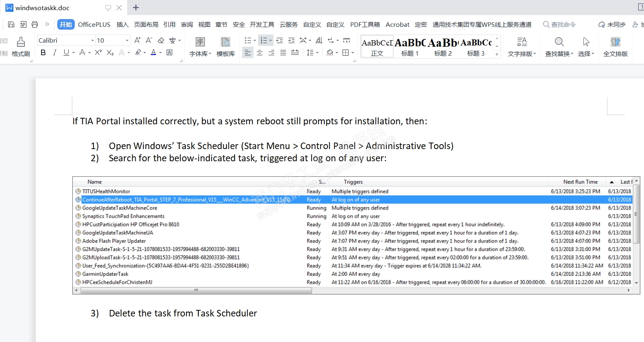Open the Find and Replace (查找替换) magnifier

(559, 42)
